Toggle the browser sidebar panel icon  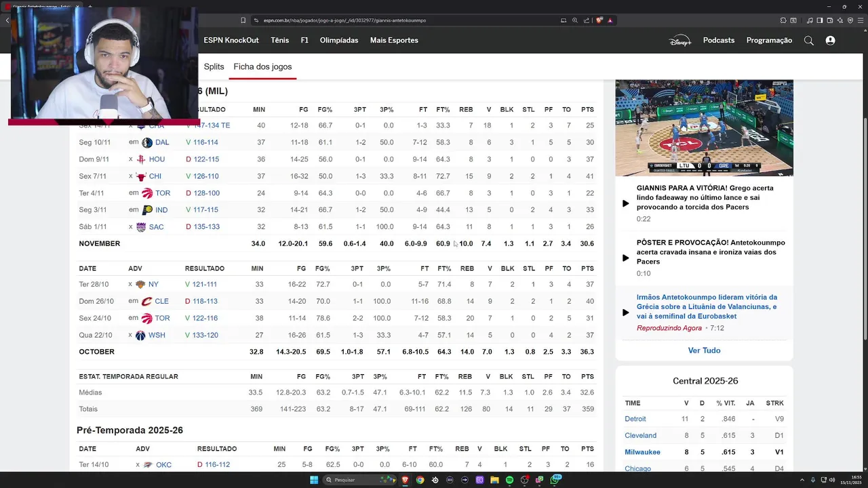tap(820, 20)
